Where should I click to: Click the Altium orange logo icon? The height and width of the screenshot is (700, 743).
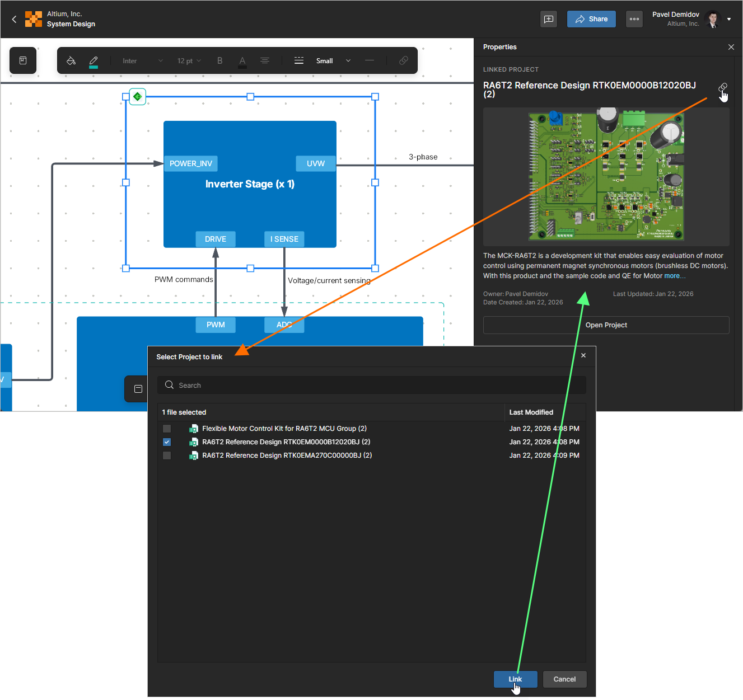click(x=34, y=19)
